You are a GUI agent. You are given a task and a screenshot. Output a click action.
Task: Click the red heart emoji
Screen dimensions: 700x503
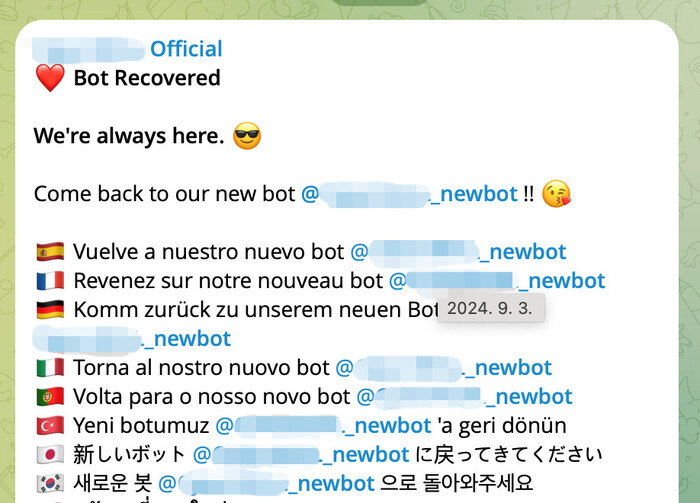(50, 78)
